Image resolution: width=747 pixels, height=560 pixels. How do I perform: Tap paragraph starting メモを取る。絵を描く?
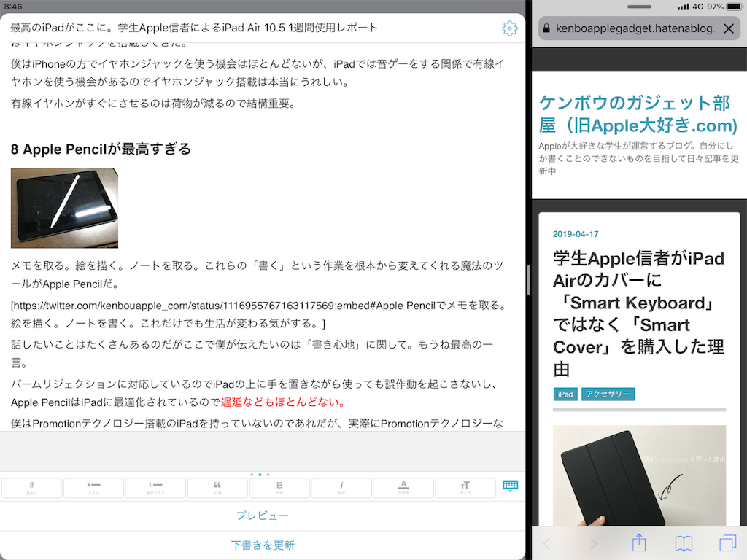[x=258, y=275]
